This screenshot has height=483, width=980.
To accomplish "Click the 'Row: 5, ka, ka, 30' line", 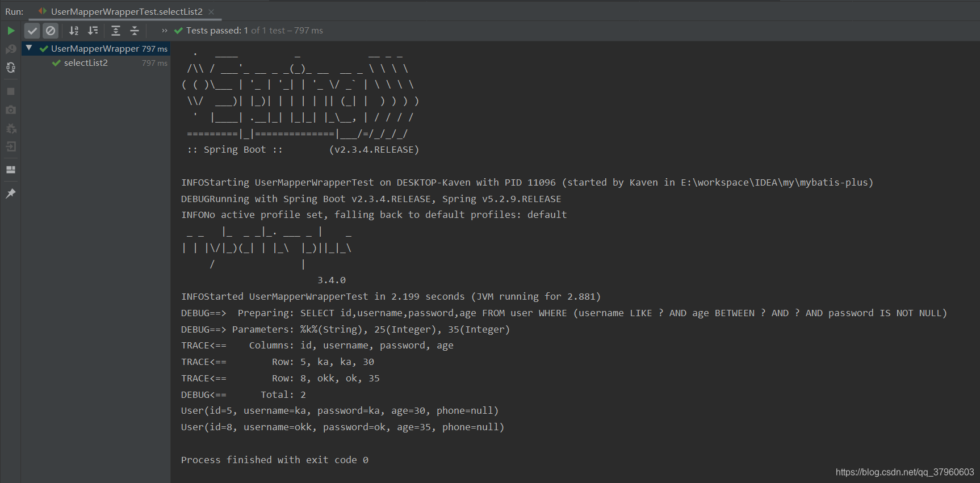I will click(x=278, y=362).
